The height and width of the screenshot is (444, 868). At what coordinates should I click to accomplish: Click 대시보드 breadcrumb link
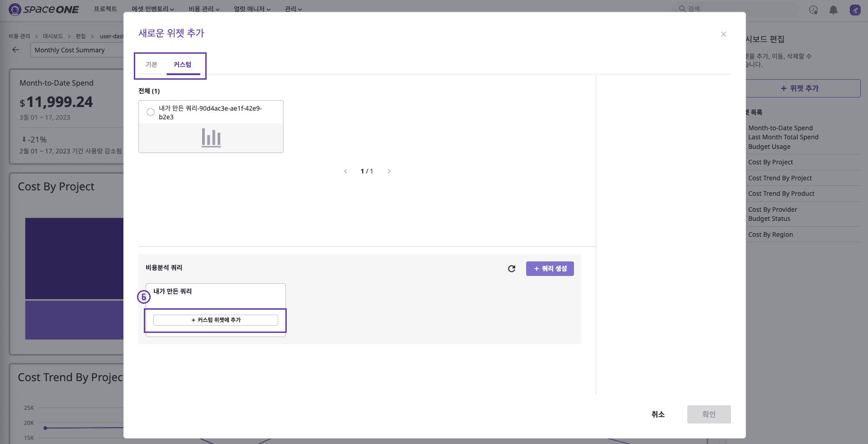(x=53, y=36)
